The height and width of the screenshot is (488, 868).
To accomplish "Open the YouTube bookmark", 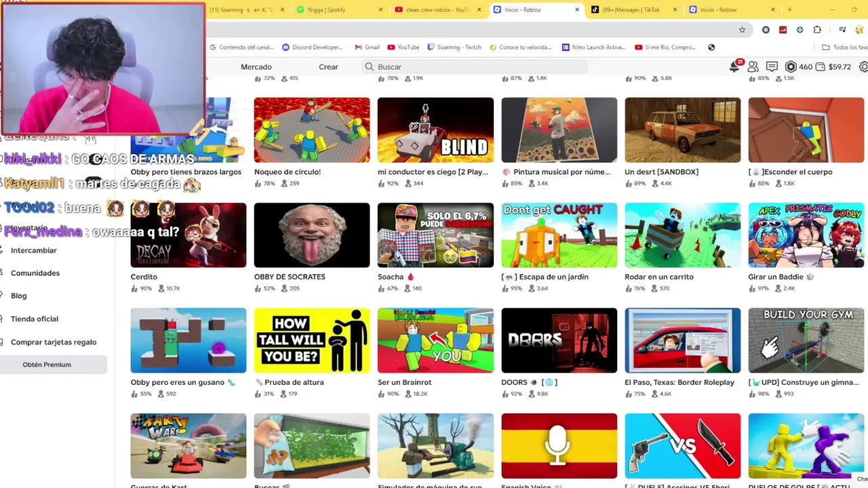I will click(x=403, y=47).
